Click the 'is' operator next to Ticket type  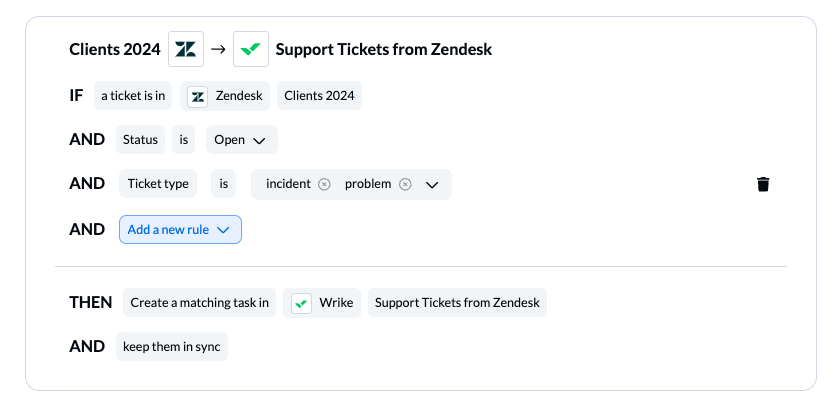tap(223, 184)
